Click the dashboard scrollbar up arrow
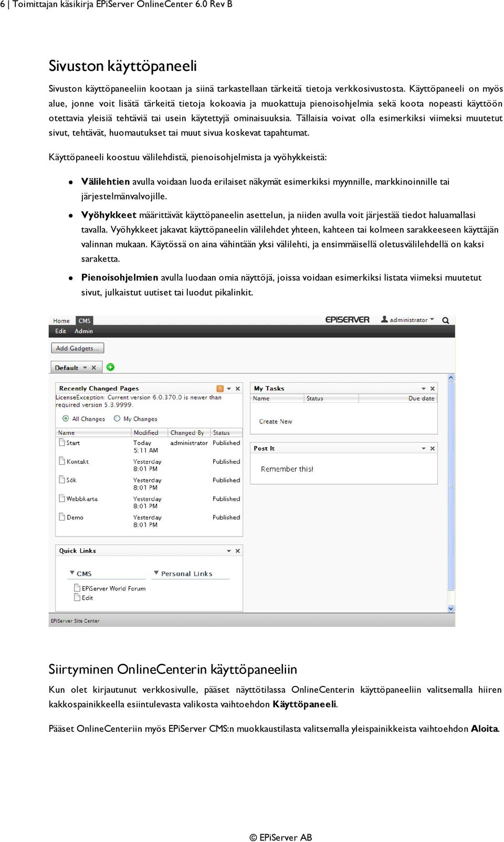504x842 pixels. (451, 377)
